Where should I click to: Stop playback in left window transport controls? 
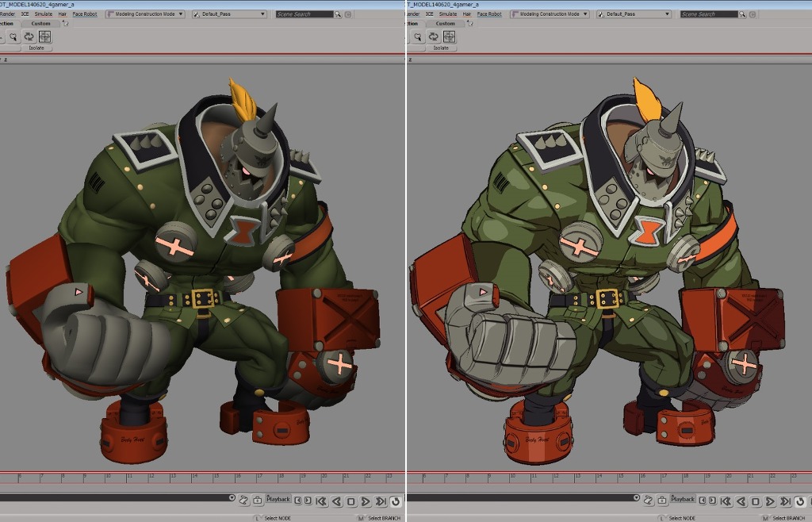click(350, 501)
